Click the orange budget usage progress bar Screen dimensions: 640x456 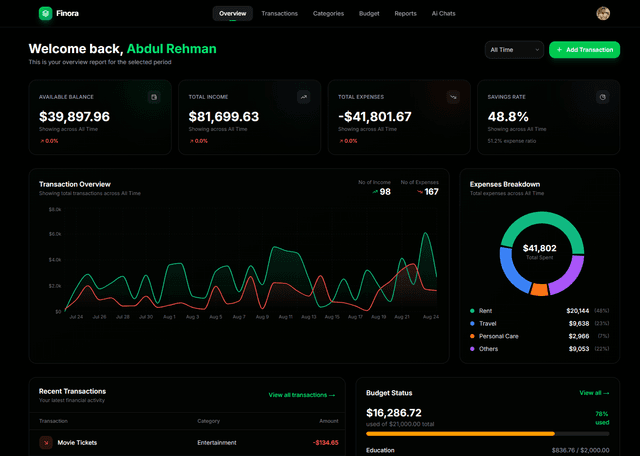click(460, 434)
